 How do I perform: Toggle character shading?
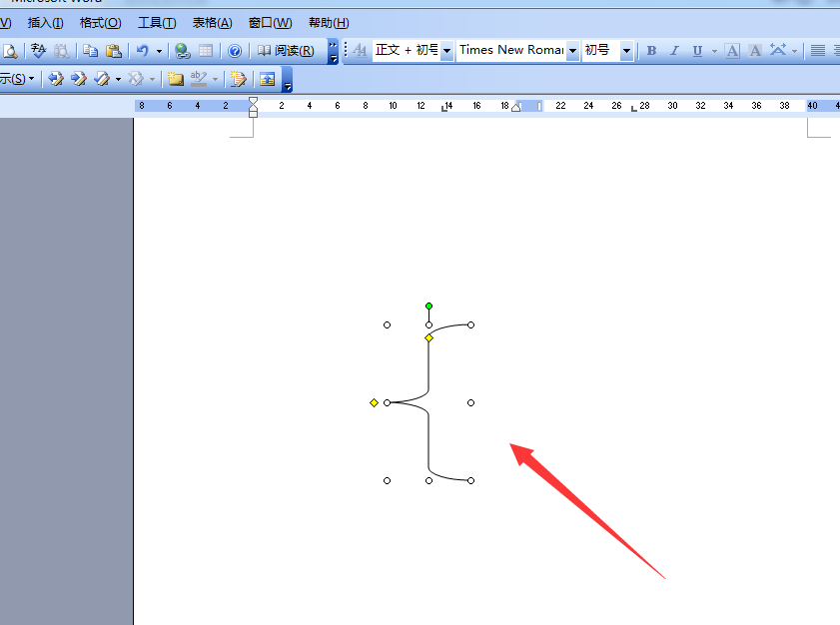(x=755, y=51)
